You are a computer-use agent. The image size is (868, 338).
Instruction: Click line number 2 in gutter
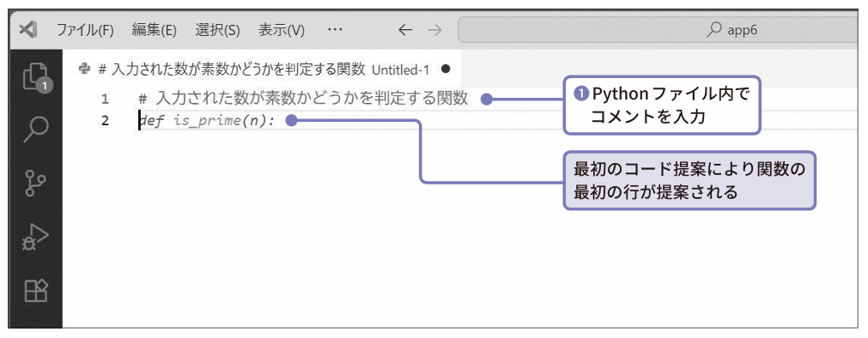tap(106, 121)
